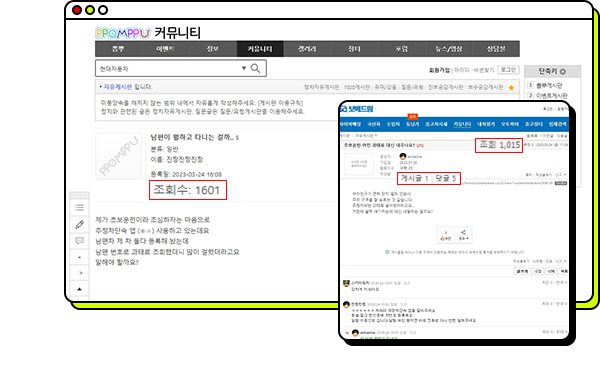Image resolution: width=600 pixels, height=390 pixels.
Task: Click shortcut 1 뽐뿌게시판
Action: [x=549, y=85]
